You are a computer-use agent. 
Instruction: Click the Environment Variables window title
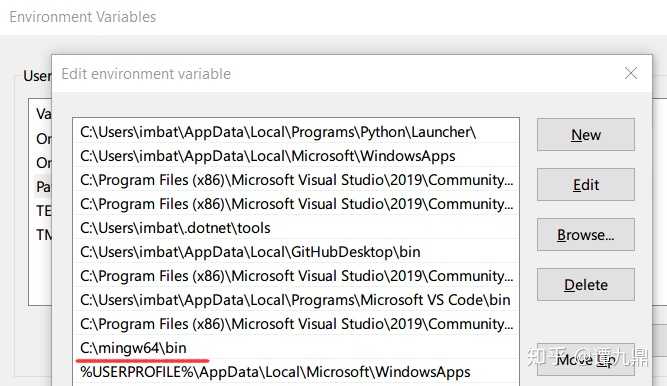83,17
